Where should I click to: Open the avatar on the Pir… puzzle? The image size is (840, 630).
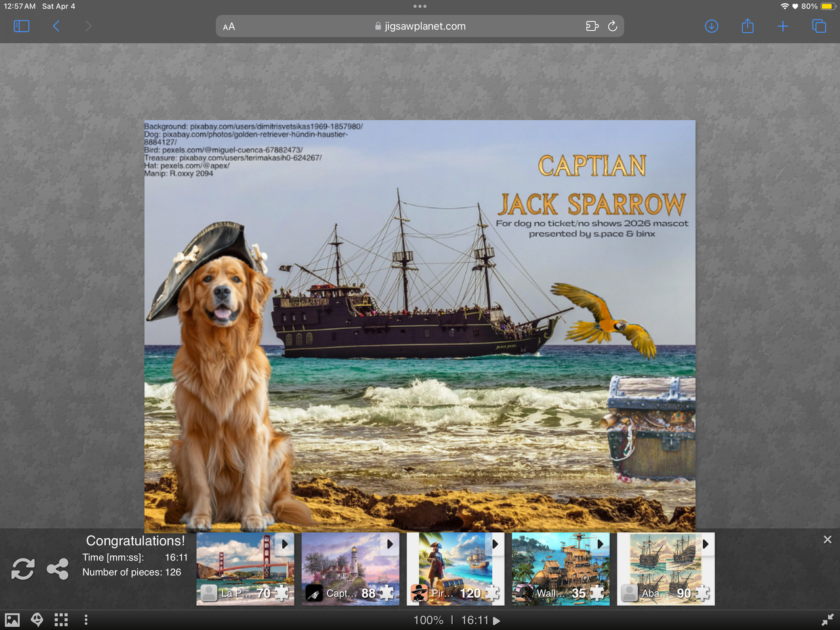pyautogui.click(x=419, y=593)
